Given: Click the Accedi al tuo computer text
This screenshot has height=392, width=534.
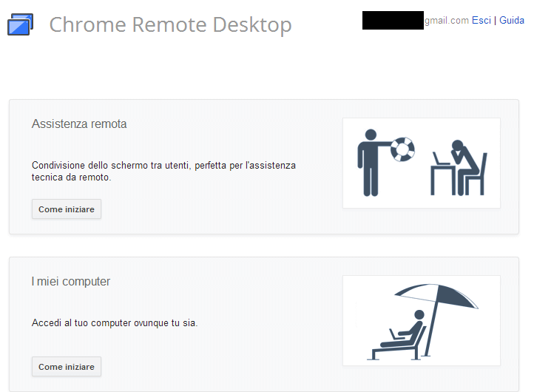Looking at the screenshot, I should click(x=115, y=323).
